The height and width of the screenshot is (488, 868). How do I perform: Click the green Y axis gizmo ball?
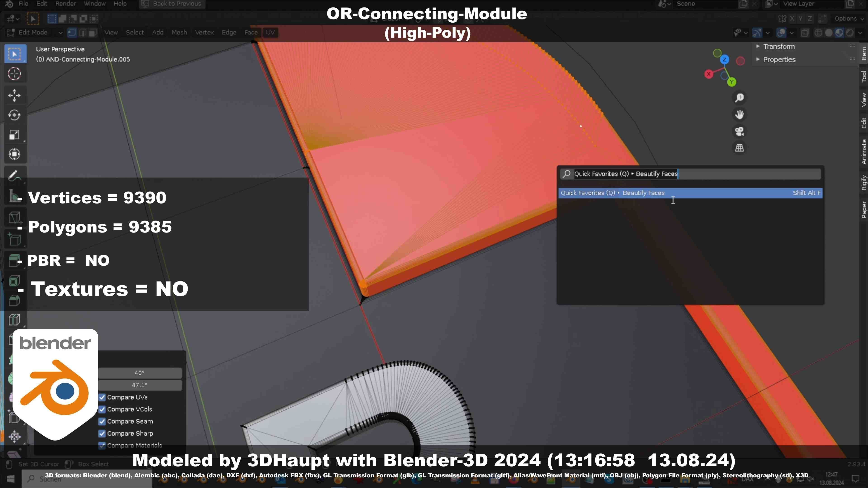tap(731, 82)
